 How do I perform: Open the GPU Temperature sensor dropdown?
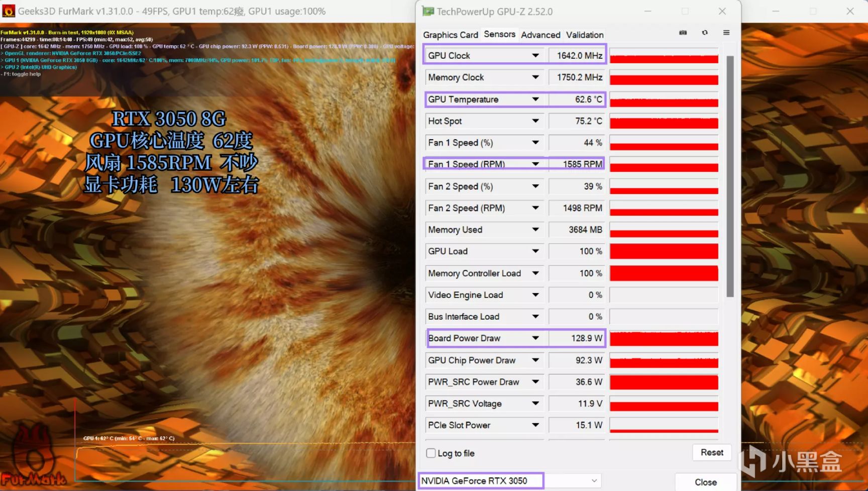pos(535,99)
